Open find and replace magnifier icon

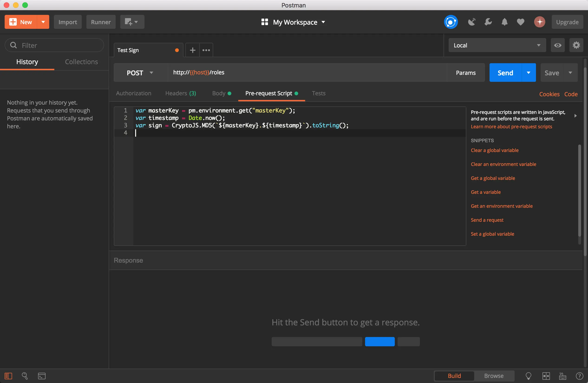[25, 376]
